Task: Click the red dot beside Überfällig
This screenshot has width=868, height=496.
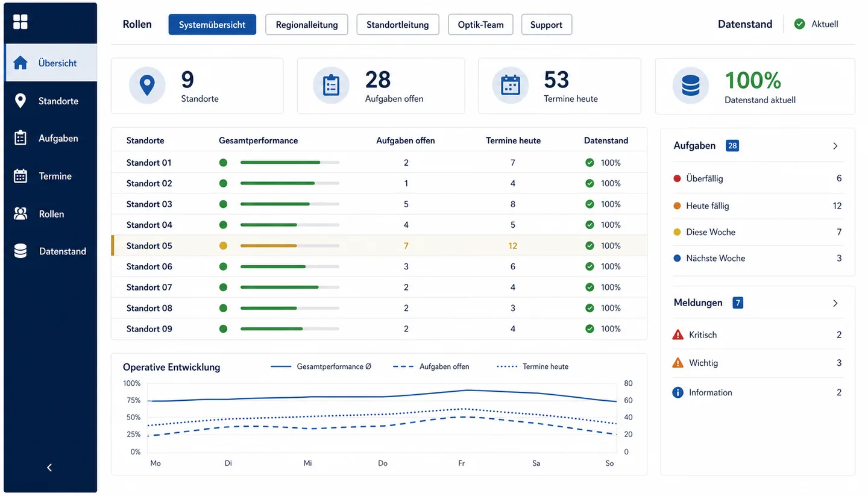Action: [677, 178]
